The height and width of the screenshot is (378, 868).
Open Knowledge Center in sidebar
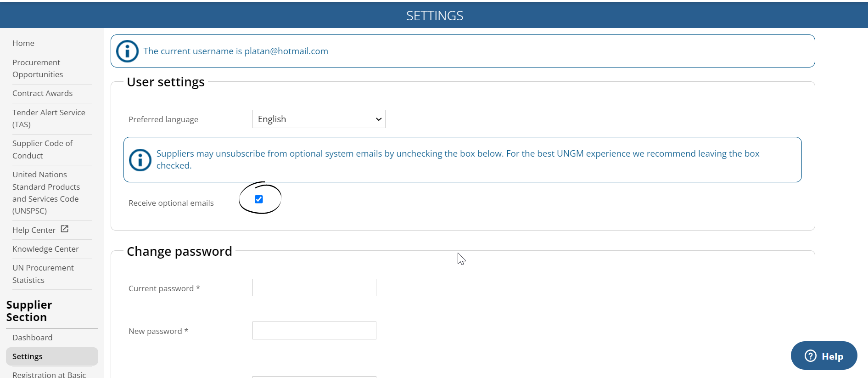coord(45,249)
